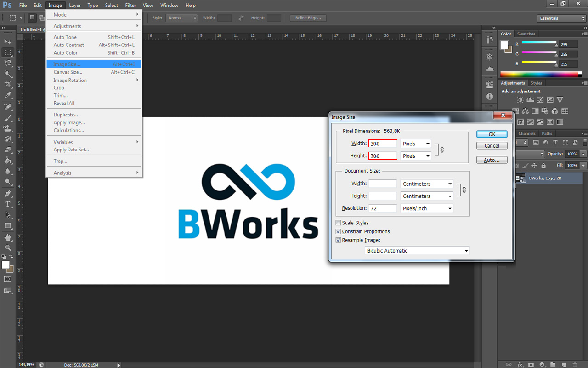
Task: Select the Hand tool
Action: click(x=8, y=237)
